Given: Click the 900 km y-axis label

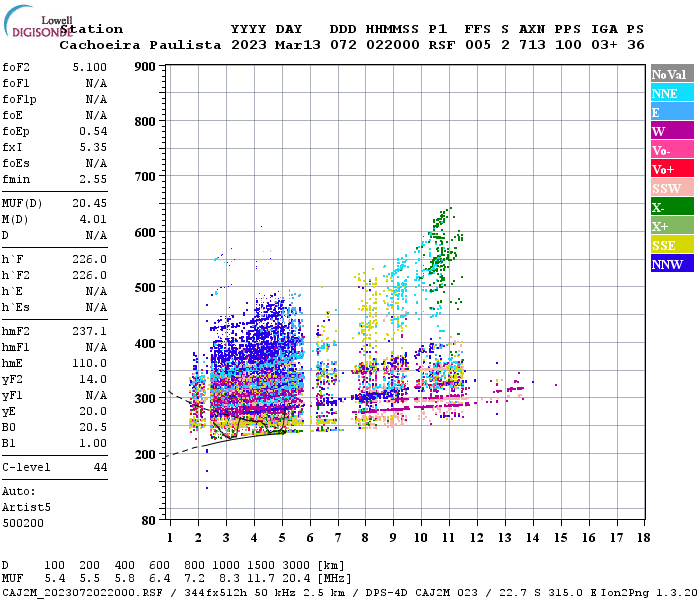Looking at the screenshot, I should coord(145,67).
